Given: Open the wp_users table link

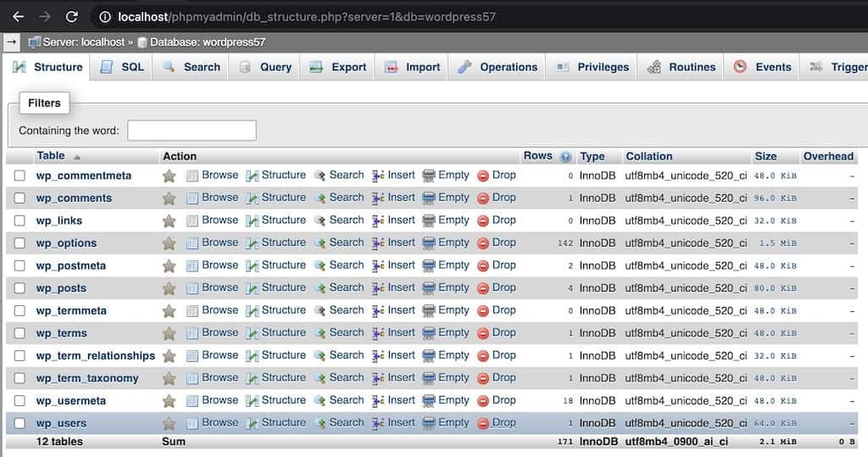Looking at the screenshot, I should (61, 423).
